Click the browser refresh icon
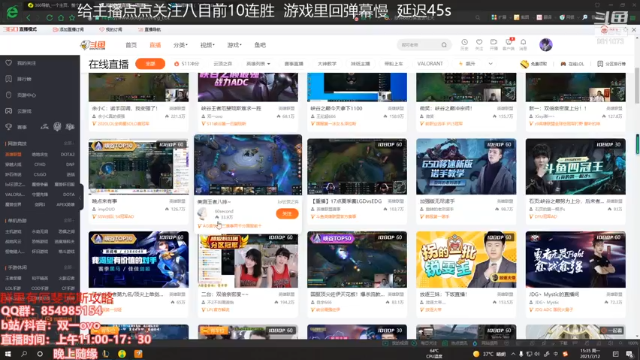Viewport: 640px width, 360px height. point(49,18)
